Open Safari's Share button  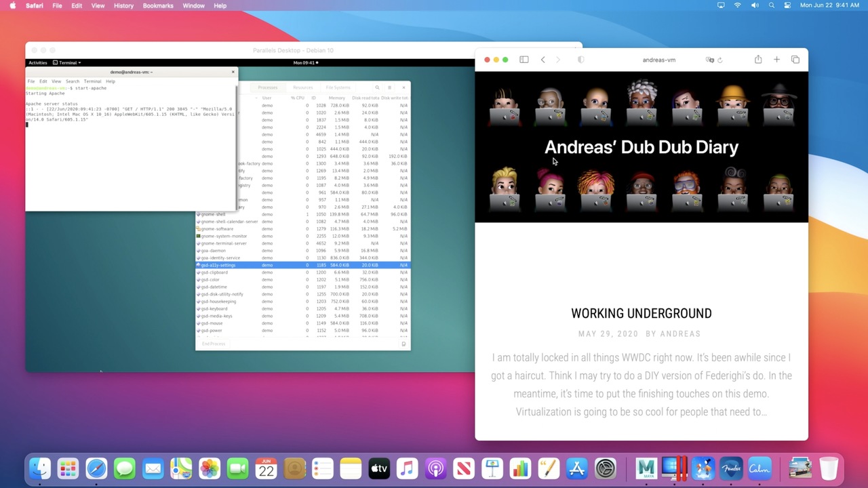[x=758, y=60]
